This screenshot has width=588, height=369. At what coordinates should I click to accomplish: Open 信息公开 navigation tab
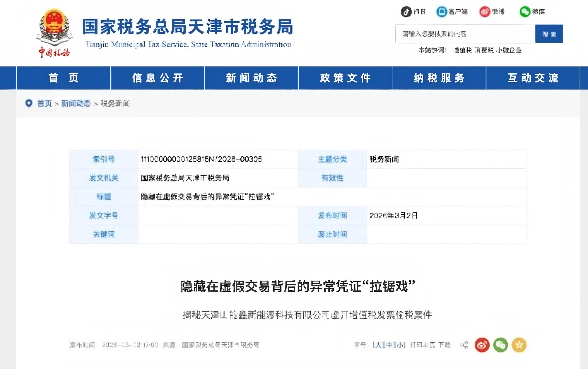(x=158, y=78)
